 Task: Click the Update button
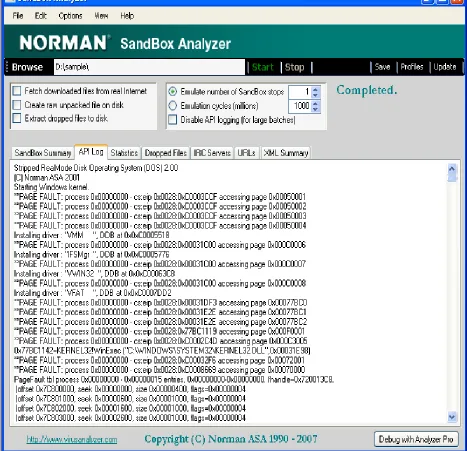[x=445, y=67]
